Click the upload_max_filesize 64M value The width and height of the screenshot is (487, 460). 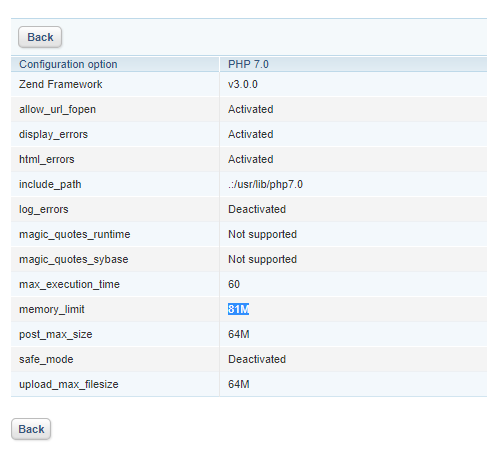(x=239, y=384)
